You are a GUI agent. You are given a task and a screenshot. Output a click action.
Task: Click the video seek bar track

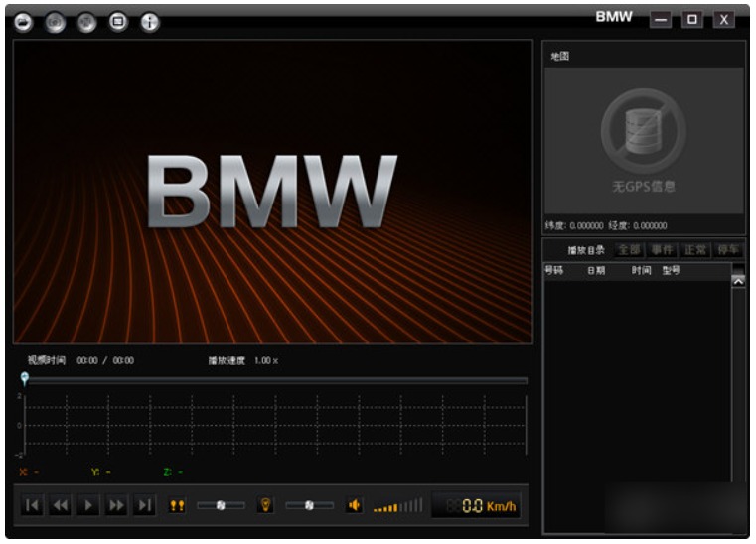277,380
